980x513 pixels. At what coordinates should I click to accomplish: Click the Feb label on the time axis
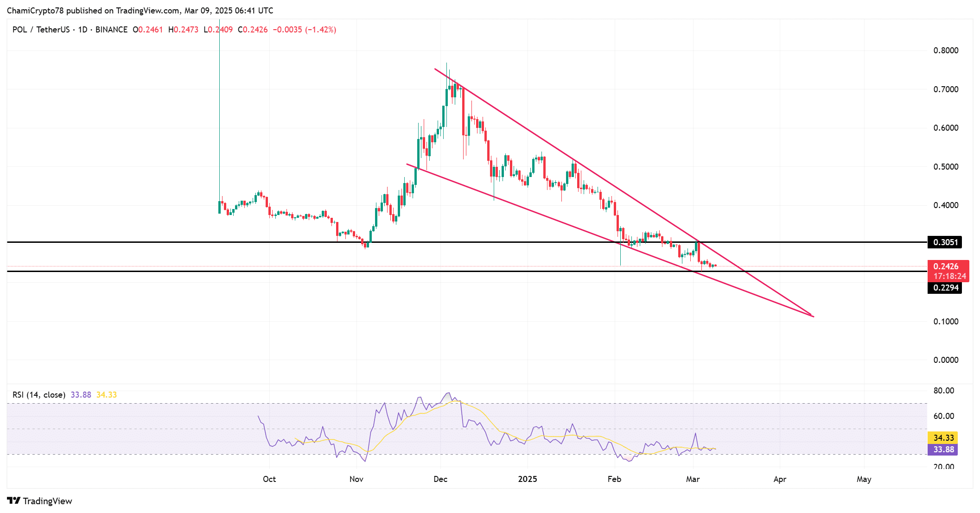tap(614, 479)
